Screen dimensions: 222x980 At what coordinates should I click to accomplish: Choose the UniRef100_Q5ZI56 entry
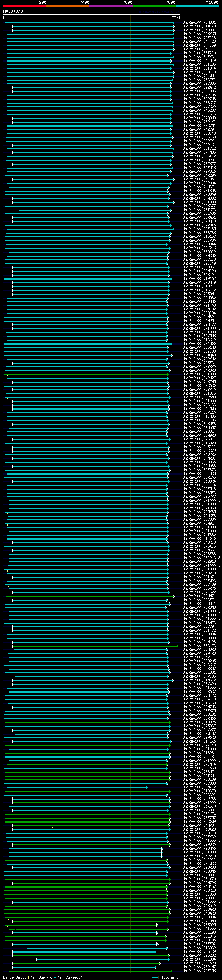point(199,971)
